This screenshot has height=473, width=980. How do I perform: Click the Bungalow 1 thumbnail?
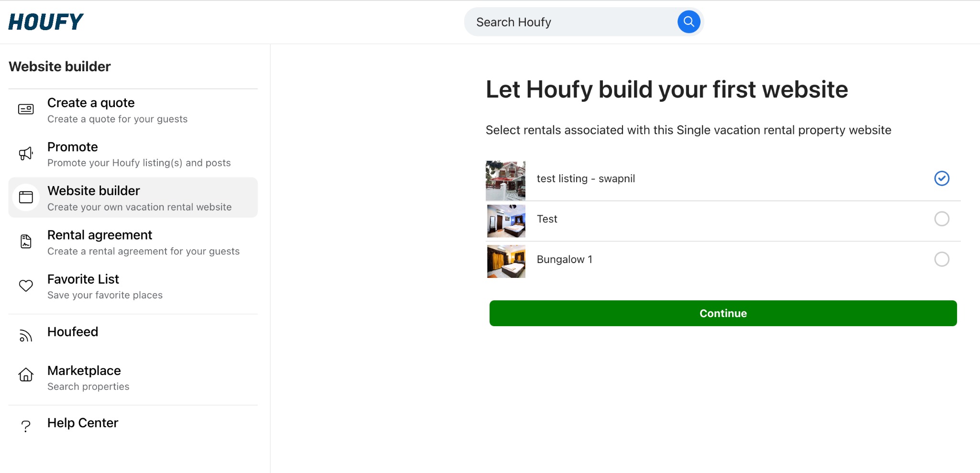(506, 261)
